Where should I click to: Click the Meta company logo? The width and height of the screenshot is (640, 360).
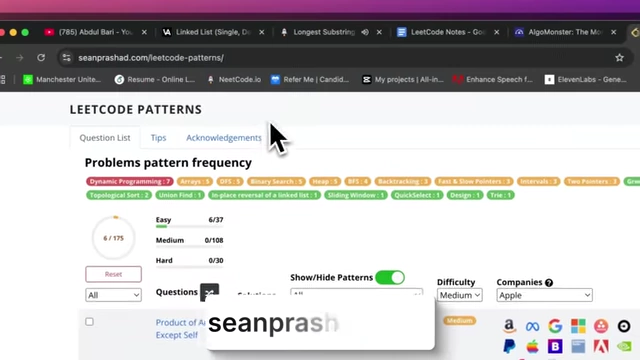click(x=532, y=326)
